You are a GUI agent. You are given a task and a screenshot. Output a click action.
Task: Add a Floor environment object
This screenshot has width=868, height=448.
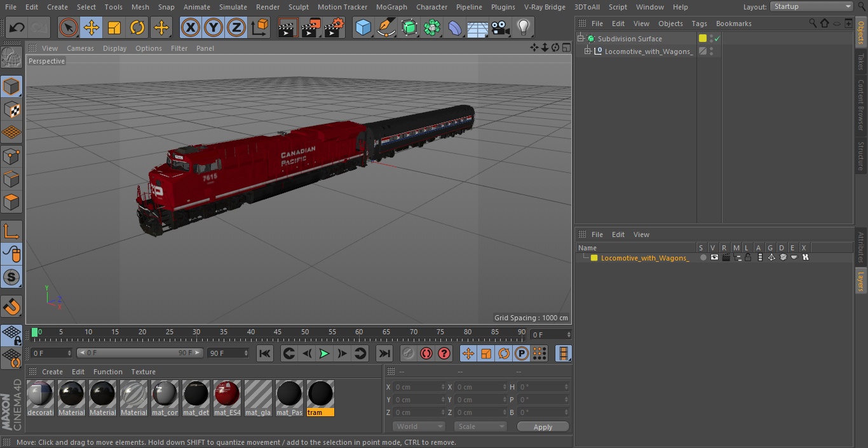point(478,27)
